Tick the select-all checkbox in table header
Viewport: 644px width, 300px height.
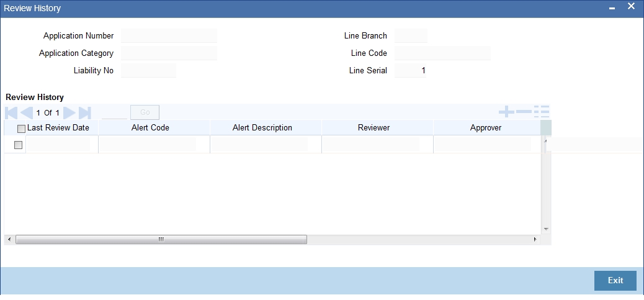point(21,129)
